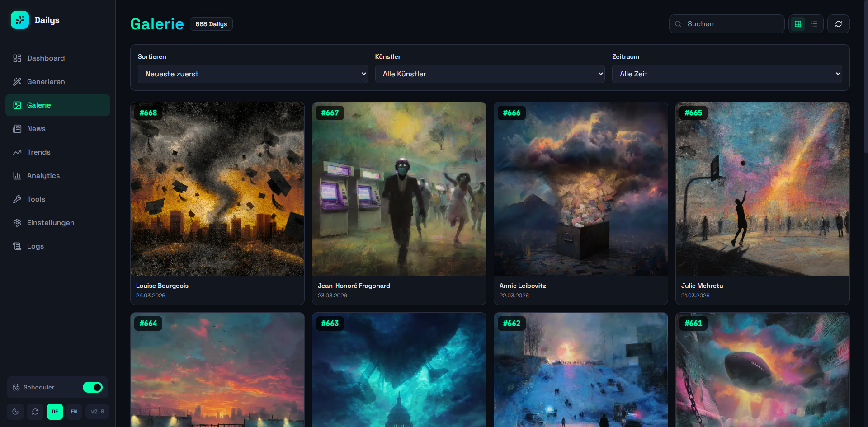Screen dimensions: 868x427
Task: Open the Sortieren dropdown
Action: [x=252, y=74]
